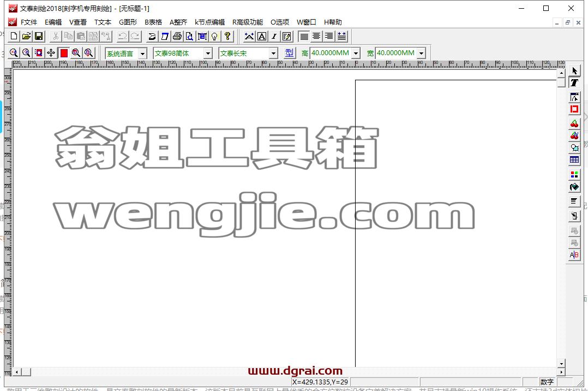Click the red square fill icon
588x391 pixels.
64,52
